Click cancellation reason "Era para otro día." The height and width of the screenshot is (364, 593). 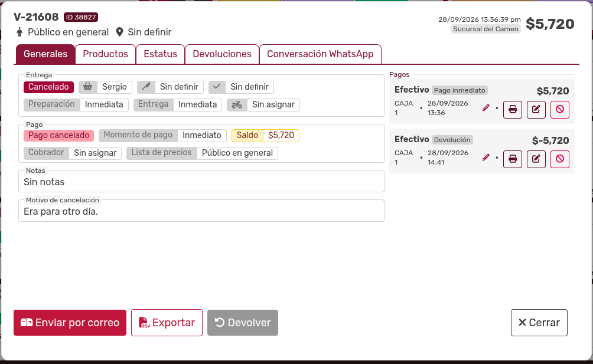(61, 211)
